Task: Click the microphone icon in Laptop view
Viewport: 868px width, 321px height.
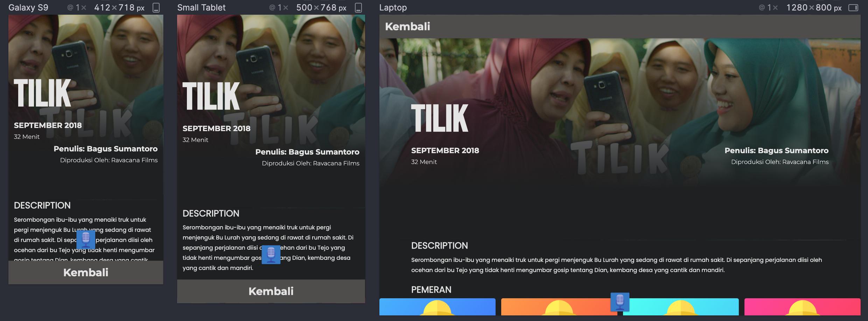Action: [620, 302]
